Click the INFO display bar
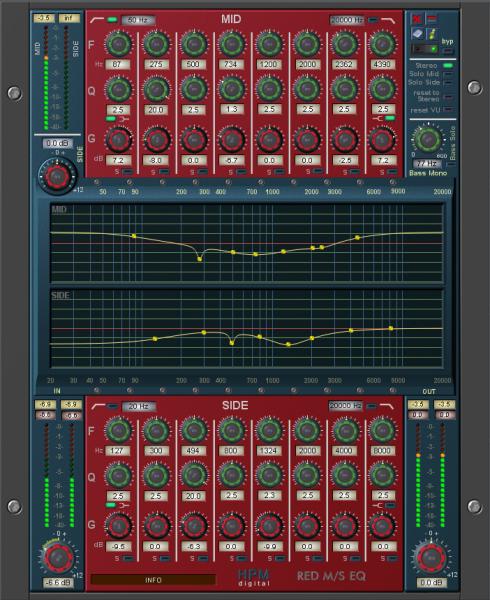The image size is (490, 600). (x=153, y=580)
